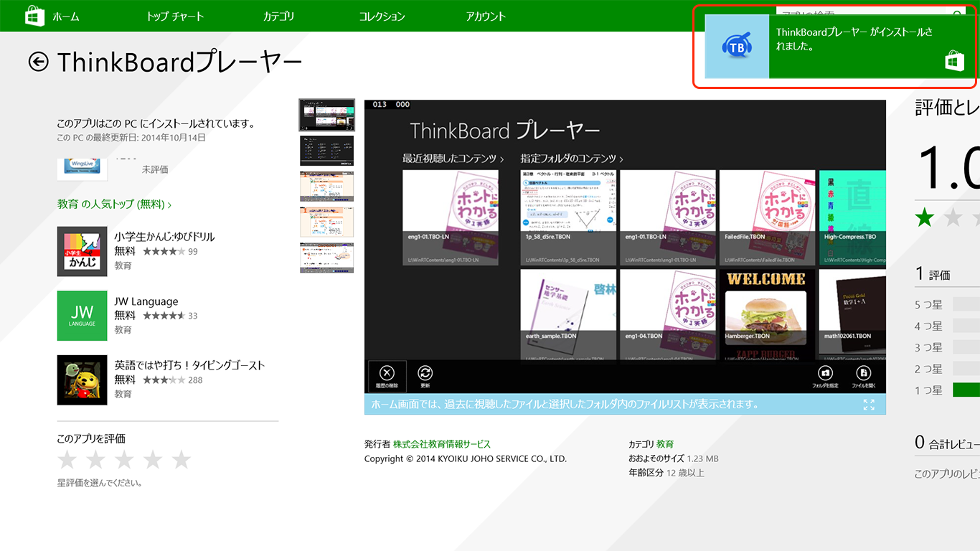Click the この PC の最終更新日: 2014年10月14日 text
The image size is (980, 551).
point(131,137)
